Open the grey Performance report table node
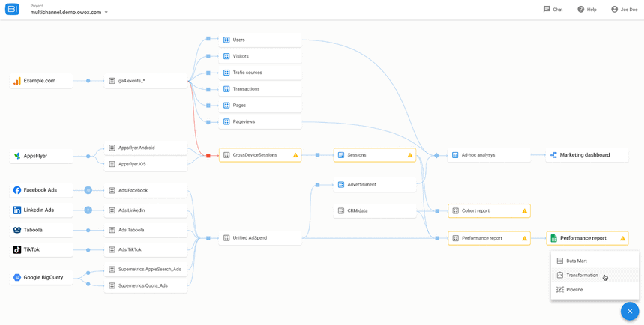 tap(489, 238)
